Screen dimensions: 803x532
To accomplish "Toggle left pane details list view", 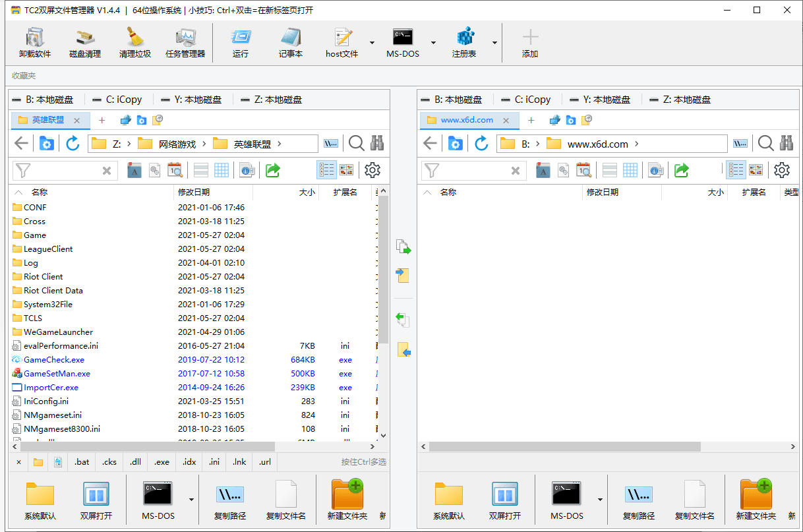I will [x=326, y=170].
